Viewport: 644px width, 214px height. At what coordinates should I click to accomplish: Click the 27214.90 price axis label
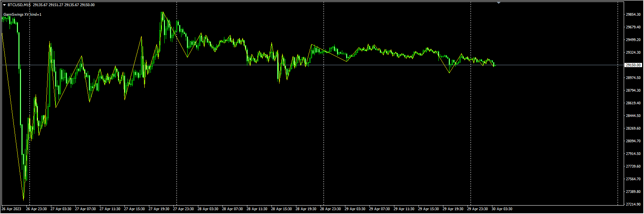click(633, 204)
